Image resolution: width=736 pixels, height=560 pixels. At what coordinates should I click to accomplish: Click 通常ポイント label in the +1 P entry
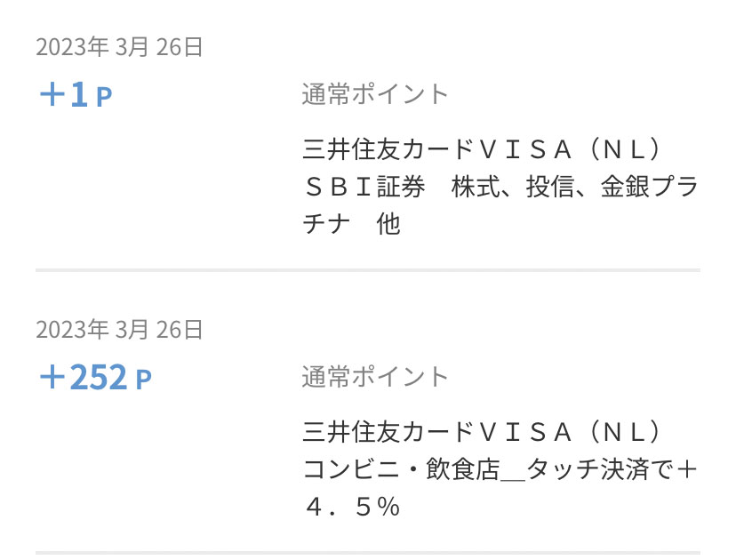click(375, 94)
